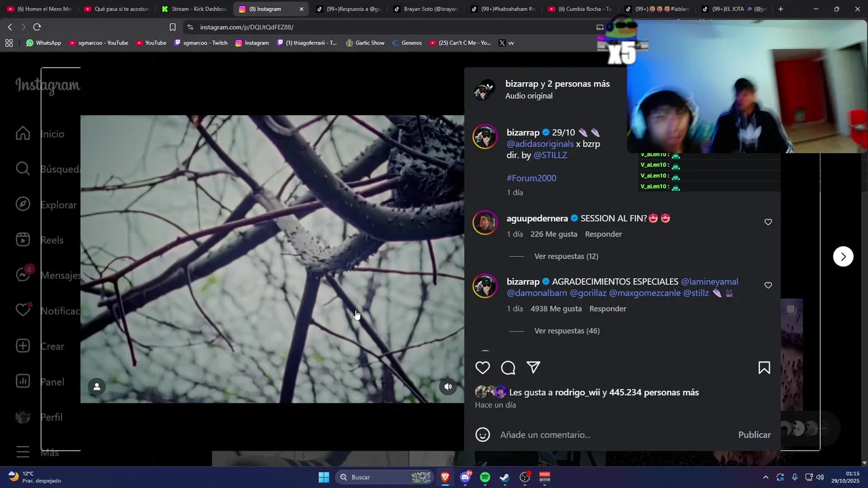This screenshot has height=488, width=868.
Task: Open the @lamineyamal mention
Action: [x=709, y=281]
